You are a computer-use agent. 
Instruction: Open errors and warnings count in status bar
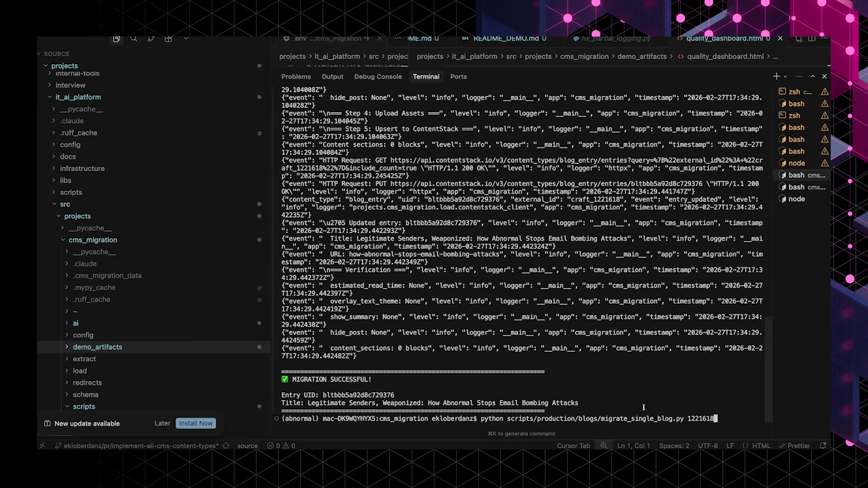[x=281, y=446]
